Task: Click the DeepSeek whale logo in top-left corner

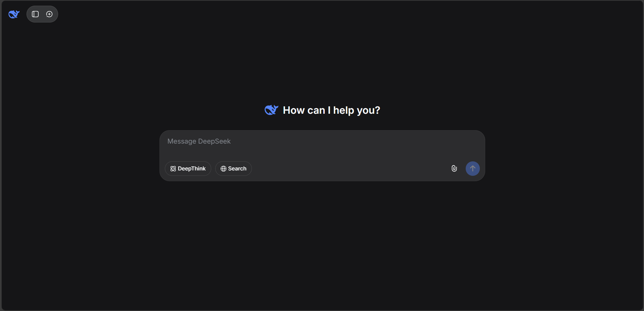Action: (x=14, y=14)
